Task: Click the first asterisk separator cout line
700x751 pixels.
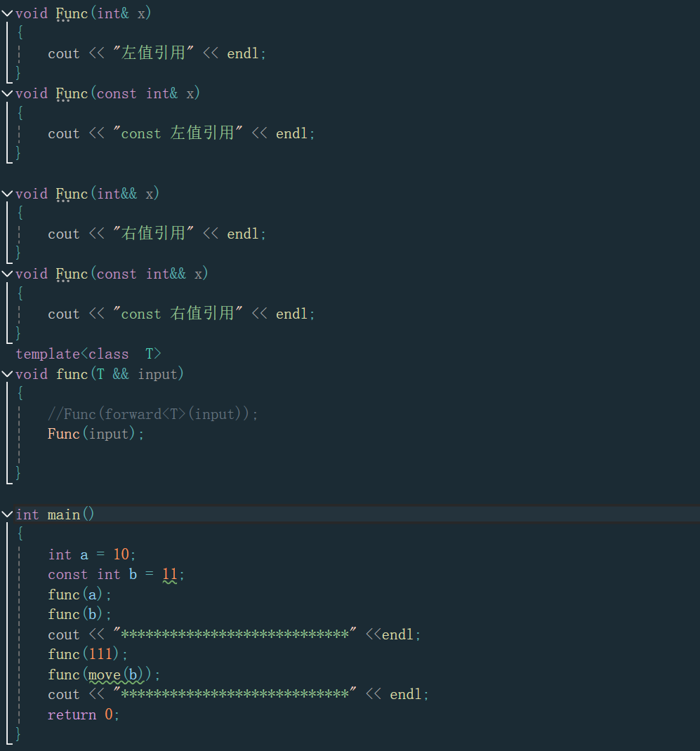Action: click(235, 634)
